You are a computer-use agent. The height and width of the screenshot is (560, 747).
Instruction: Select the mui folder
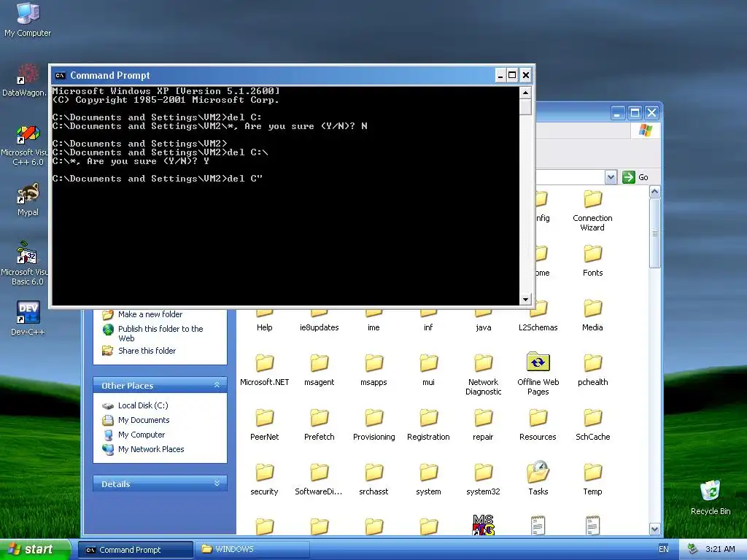[428, 370]
